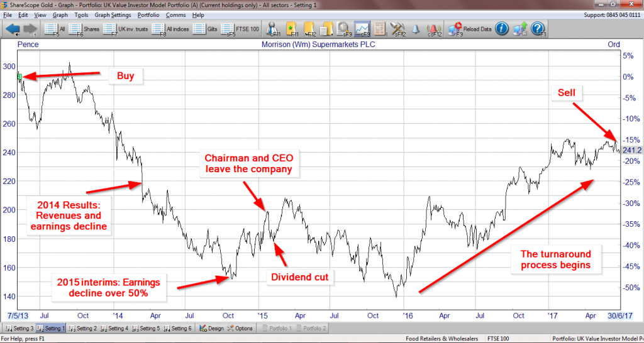Switch to Setting 2 graph tab

pos(82,328)
